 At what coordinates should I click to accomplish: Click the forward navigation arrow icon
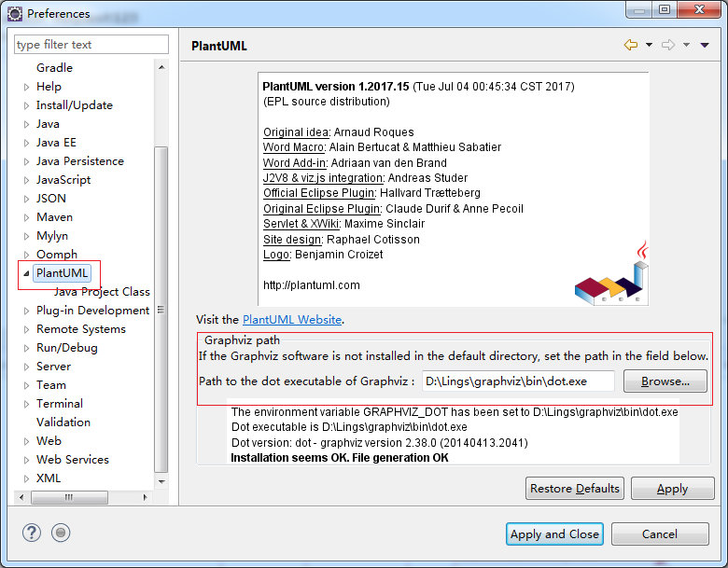point(667,45)
